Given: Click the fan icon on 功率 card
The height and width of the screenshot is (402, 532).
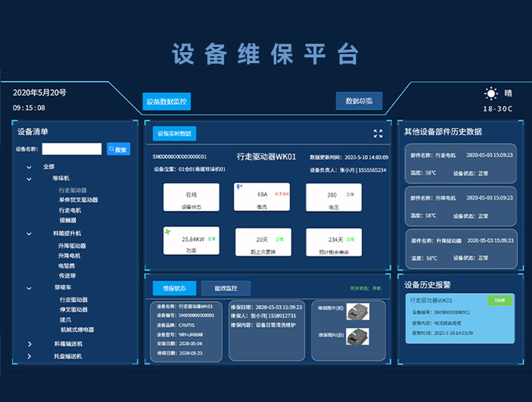Looking at the screenshot, I should pyautogui.click(x=169, y=232).
